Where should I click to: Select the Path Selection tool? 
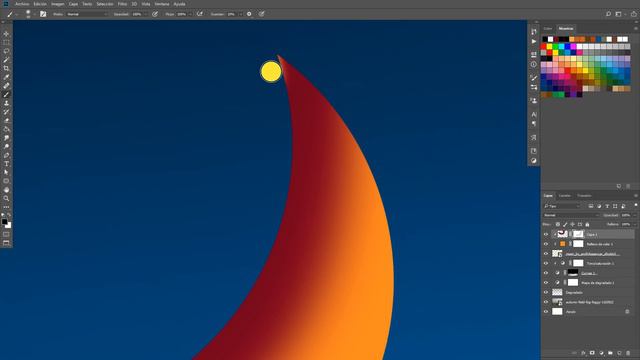pos(6,172)
